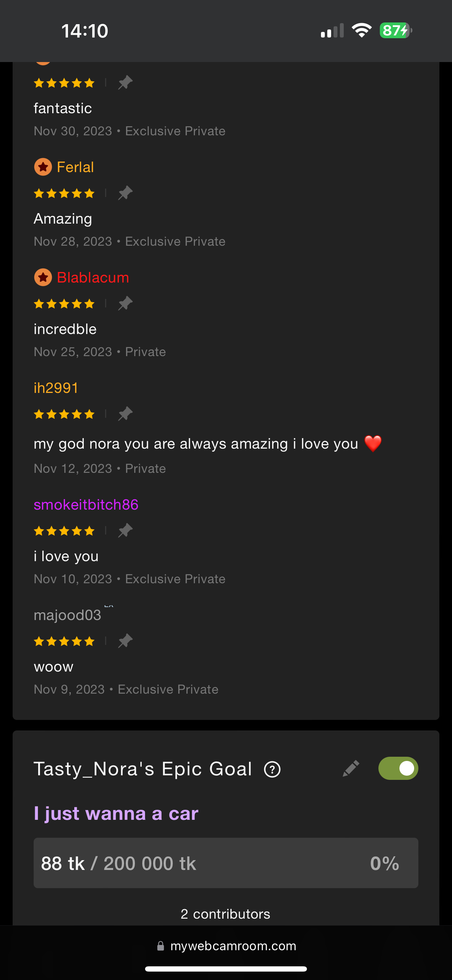Pin Blablacum's "incredble" review
This screenshot has width=452, height=980.
click(125, 303)
